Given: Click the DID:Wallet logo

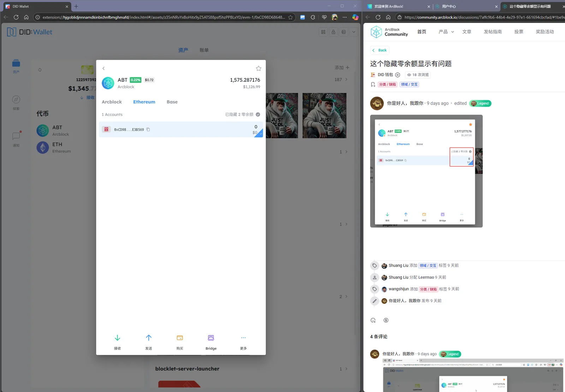Looking at the screenshot, I should [x=30, y=32].
